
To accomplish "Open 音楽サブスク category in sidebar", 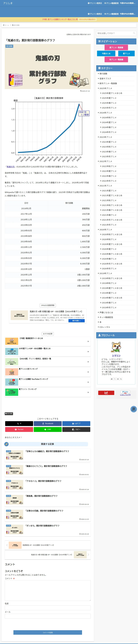I will click(x=105, y=78).
